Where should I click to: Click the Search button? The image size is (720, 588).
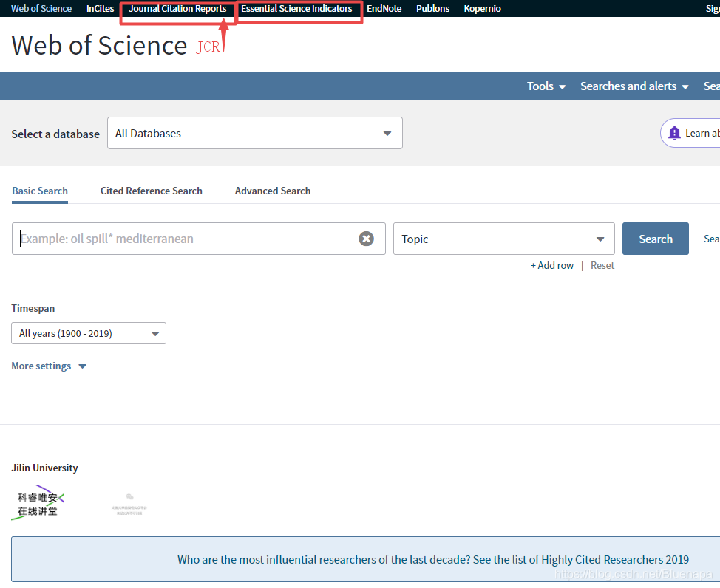[655, 239]
